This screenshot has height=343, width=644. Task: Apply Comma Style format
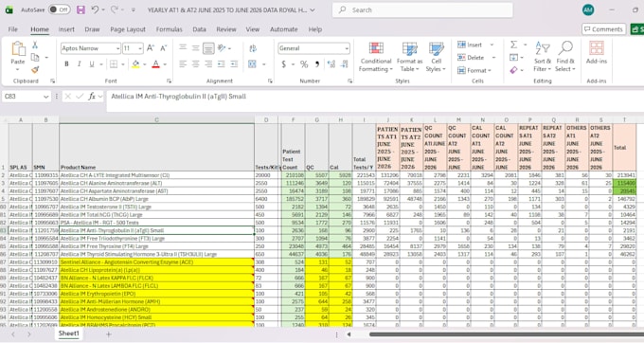point(317,64)
